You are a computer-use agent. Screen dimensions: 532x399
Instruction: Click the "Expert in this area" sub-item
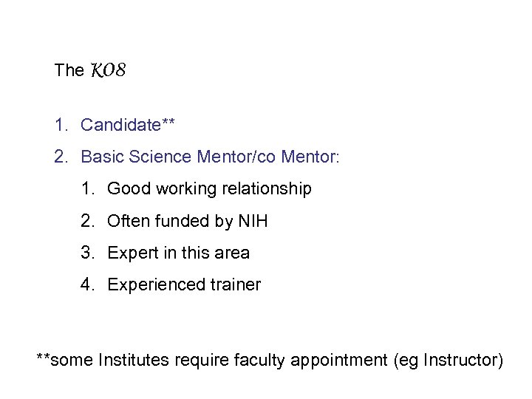click(x=178, y=253)
